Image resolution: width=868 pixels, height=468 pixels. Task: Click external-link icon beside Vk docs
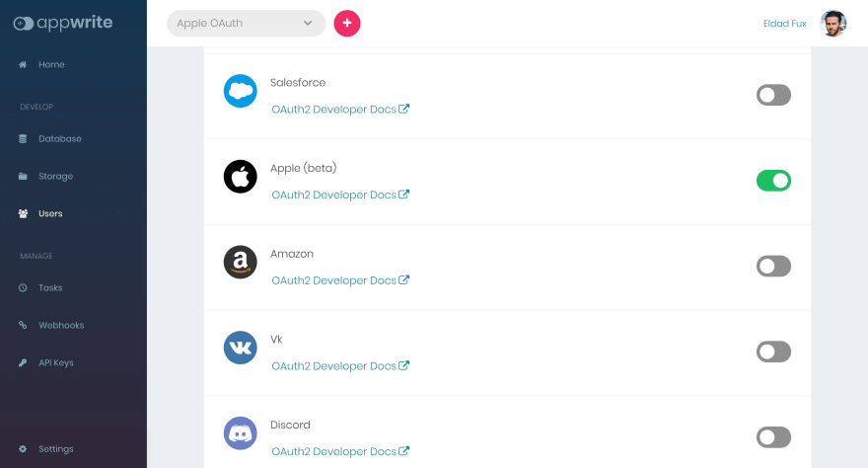coord(404,365)
